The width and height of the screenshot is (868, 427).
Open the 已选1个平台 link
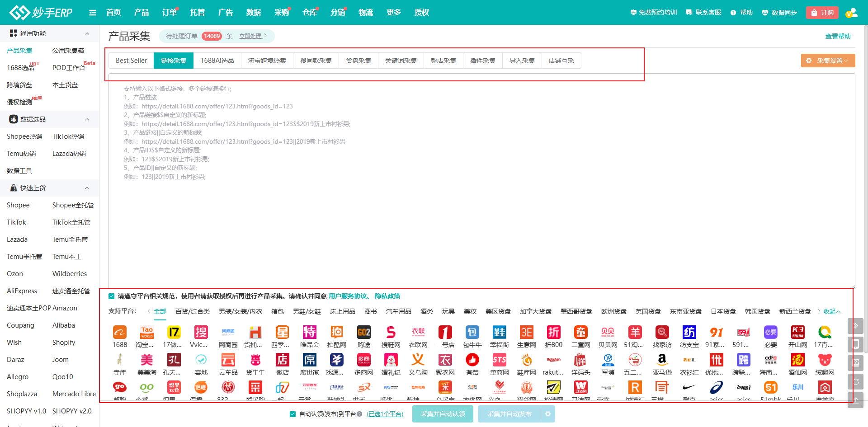point(385,414)
